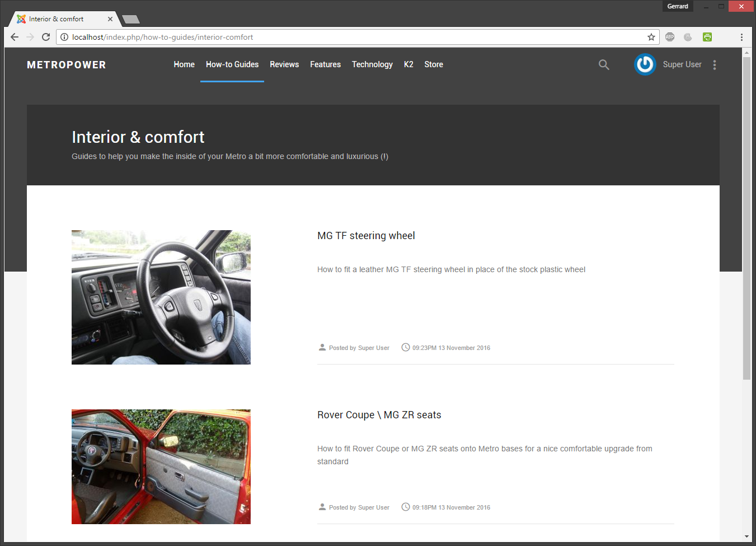Click author icon on Rover Coupe seats post
This screenshot has width=756, height=546.
point(322,507)
